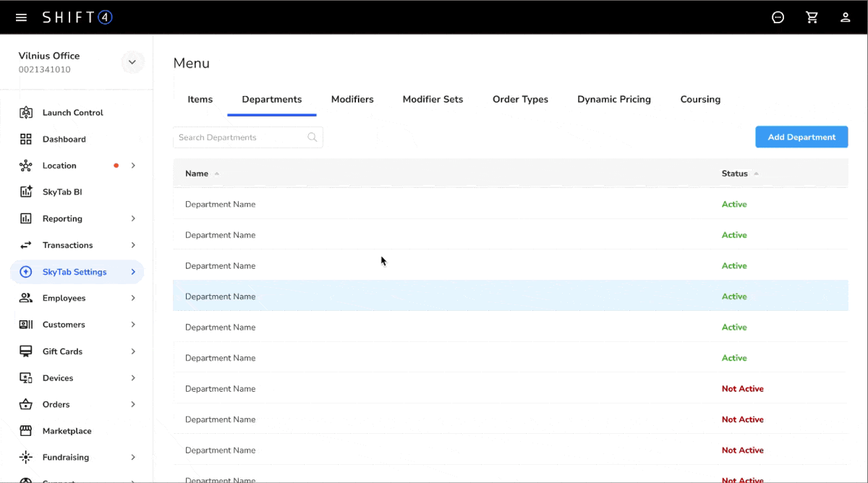This screenshot has width=868, height=483.
Task: Click the Add Department button
Action: click(x=801, y=137)
